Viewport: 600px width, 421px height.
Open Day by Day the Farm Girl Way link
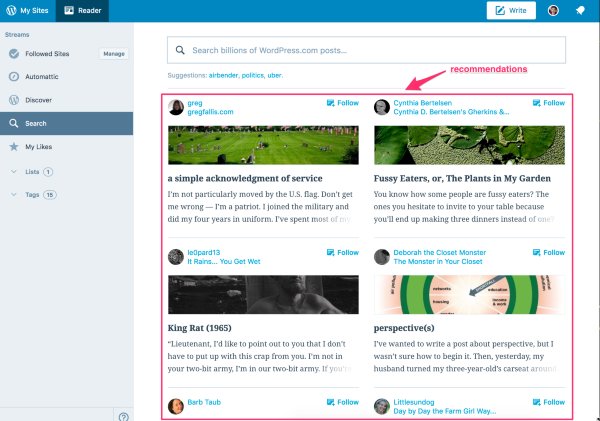[445, 411]
